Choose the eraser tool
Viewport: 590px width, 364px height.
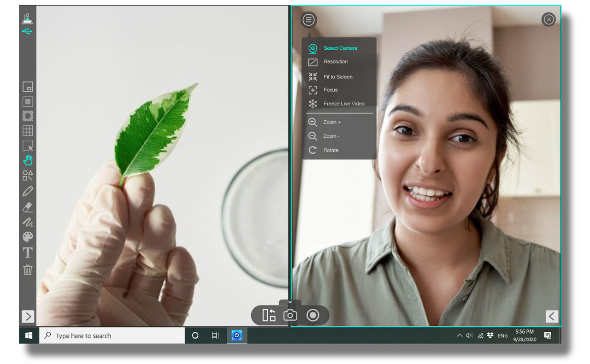(x=28, y=207)
